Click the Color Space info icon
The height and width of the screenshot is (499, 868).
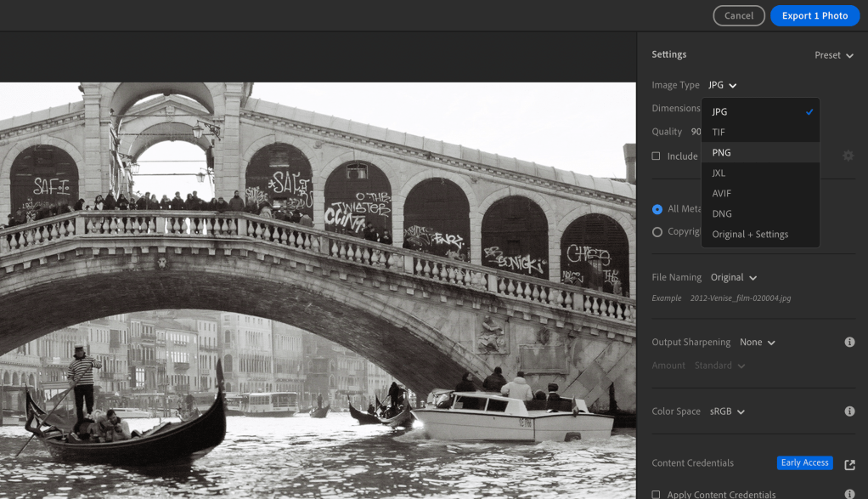tap(849, 411)
